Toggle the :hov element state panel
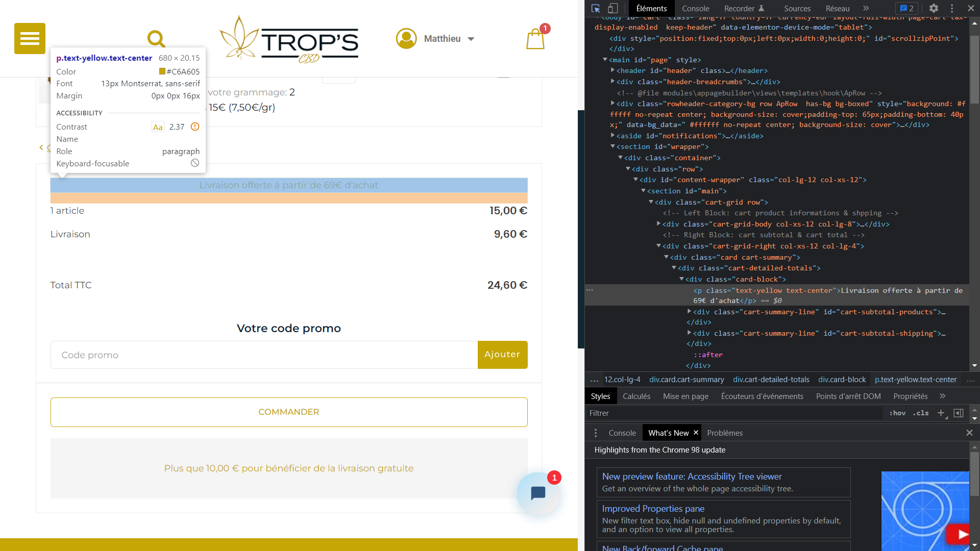 click(897, 413)
